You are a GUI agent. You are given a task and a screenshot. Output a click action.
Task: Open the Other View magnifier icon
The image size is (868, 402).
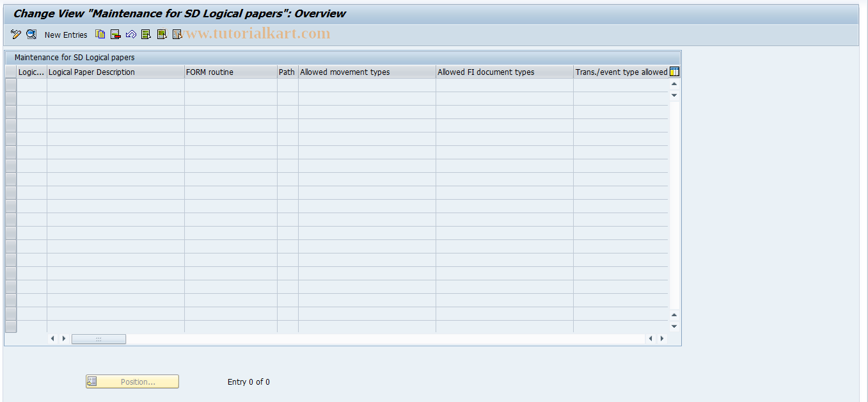click(31, 35)
